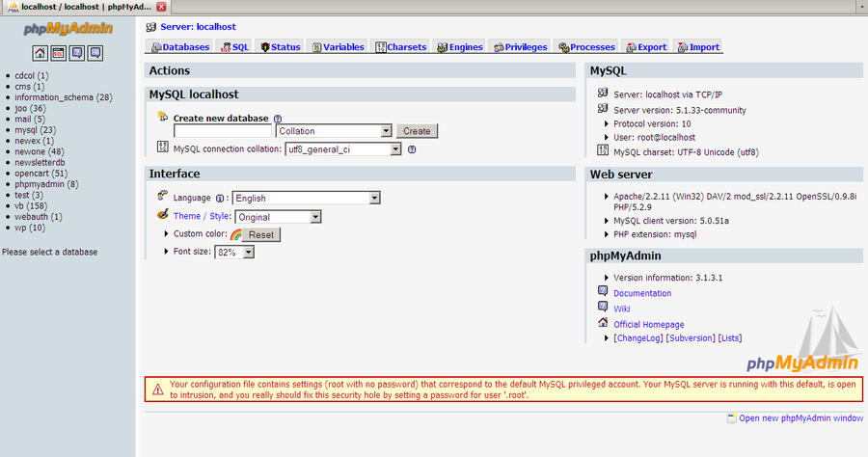This screenshot has width=868, height=457.
Task: Open the Font size dropdown
Action: [x=234, y=253]
